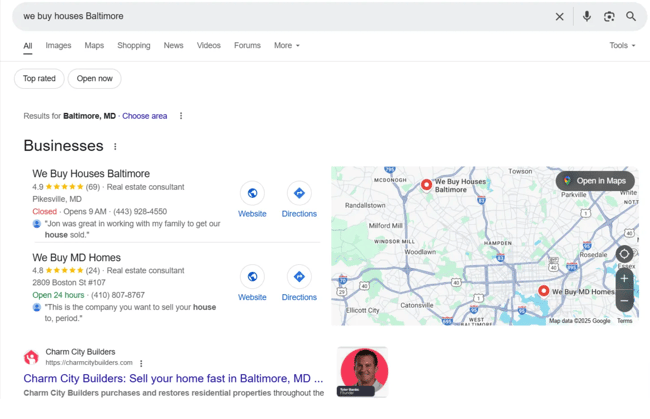Screen dimensions: 650x419
Task: Open the three-dot menu beside Businesses heading
Action: pos(115,146)
